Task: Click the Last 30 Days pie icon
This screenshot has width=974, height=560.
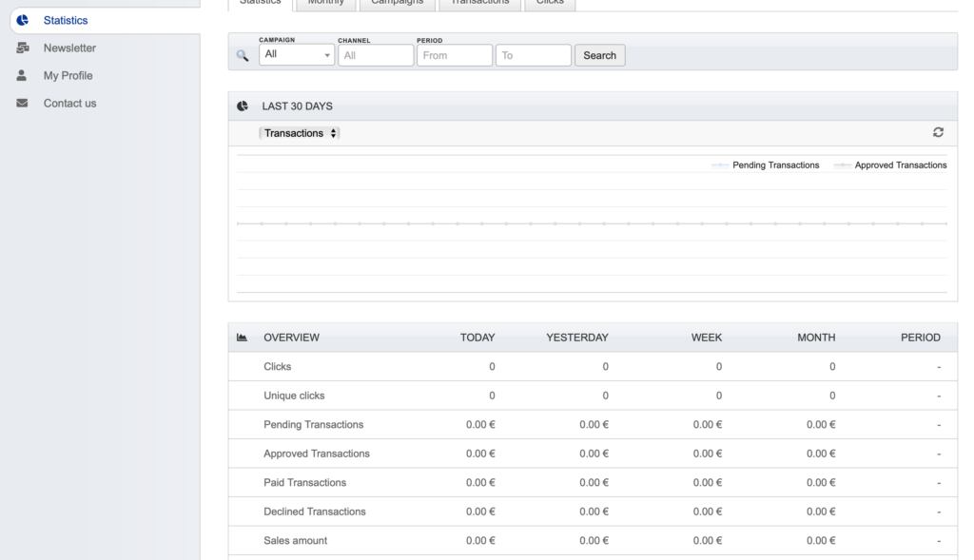Action: [x=243, y=106]
